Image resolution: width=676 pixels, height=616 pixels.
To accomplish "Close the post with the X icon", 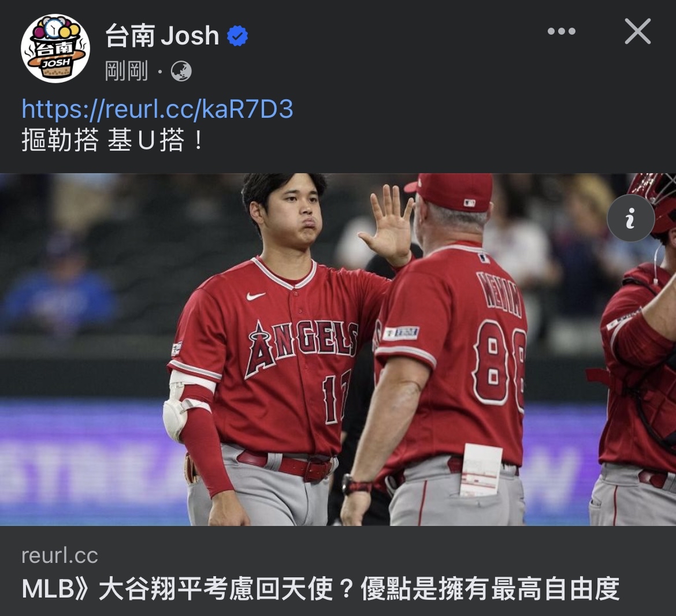I will pyautogui.click(x=638, y=31).
